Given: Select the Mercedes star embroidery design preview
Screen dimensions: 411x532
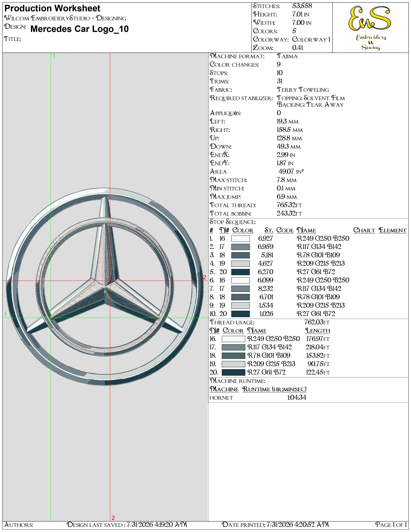Looking at the screenshot, I should [105, 286].
